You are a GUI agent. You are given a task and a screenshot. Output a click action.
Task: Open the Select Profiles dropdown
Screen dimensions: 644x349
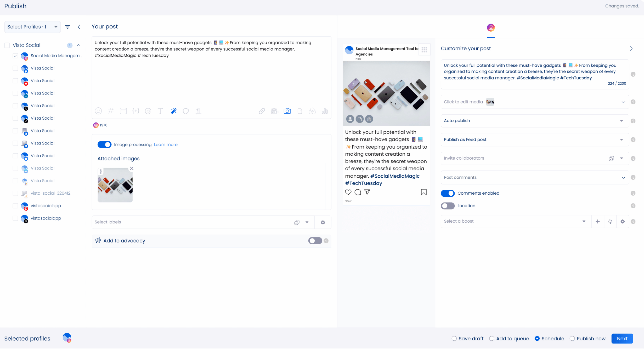coord(32,27)
